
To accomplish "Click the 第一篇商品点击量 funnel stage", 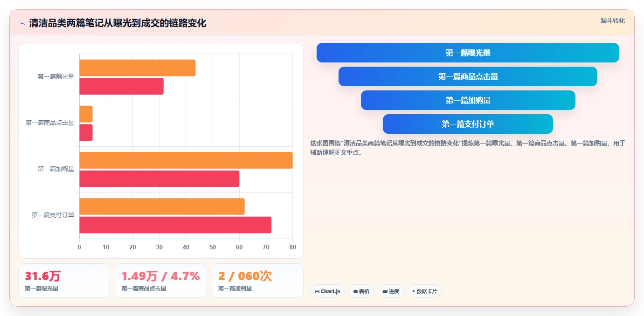I will (x=468, y=76).
